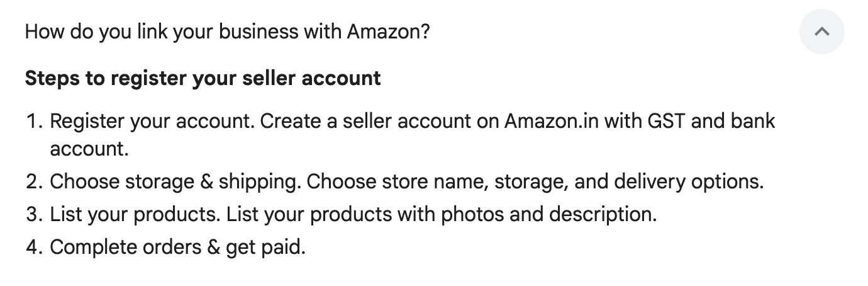
Task: Click list number '4.' marker
Action: coord(33,247)
